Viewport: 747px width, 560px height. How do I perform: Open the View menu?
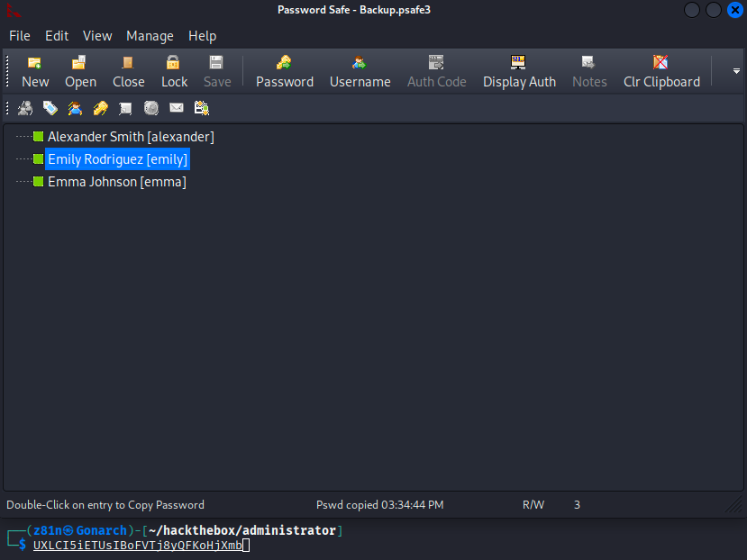(x=97, y=36)
